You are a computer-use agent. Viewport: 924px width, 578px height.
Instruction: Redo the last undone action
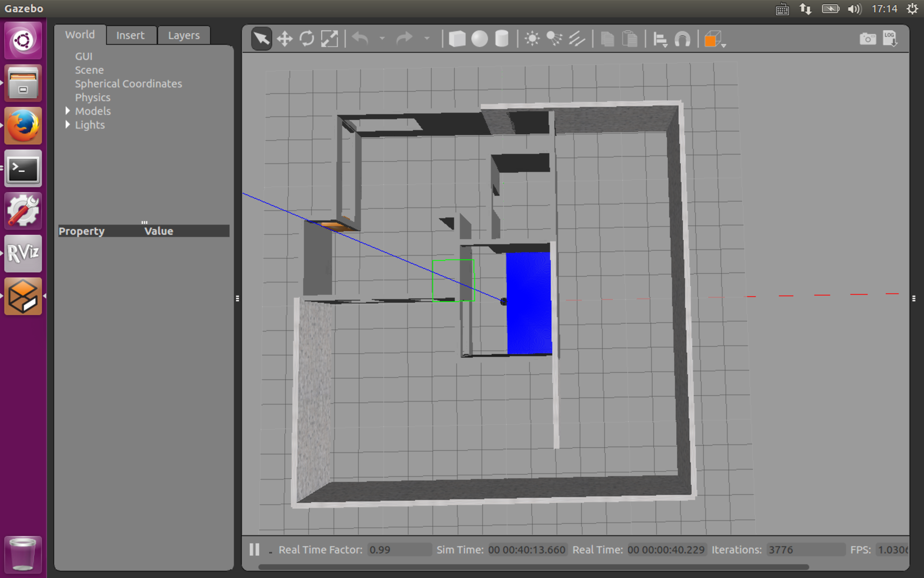pyautogui.click(x=404, y=39)
